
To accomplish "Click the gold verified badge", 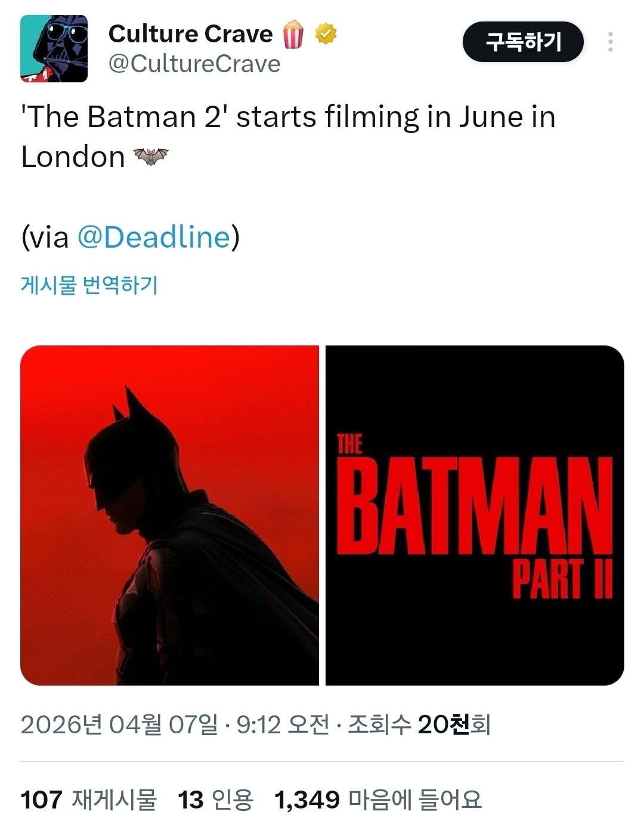I will click(326, 34).
